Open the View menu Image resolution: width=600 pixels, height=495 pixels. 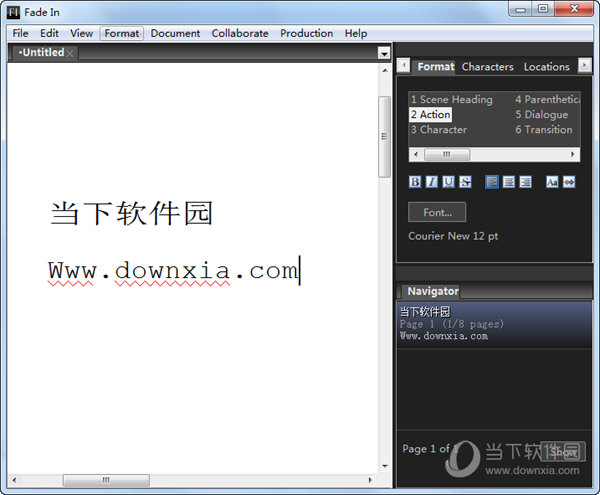point(82,33)
